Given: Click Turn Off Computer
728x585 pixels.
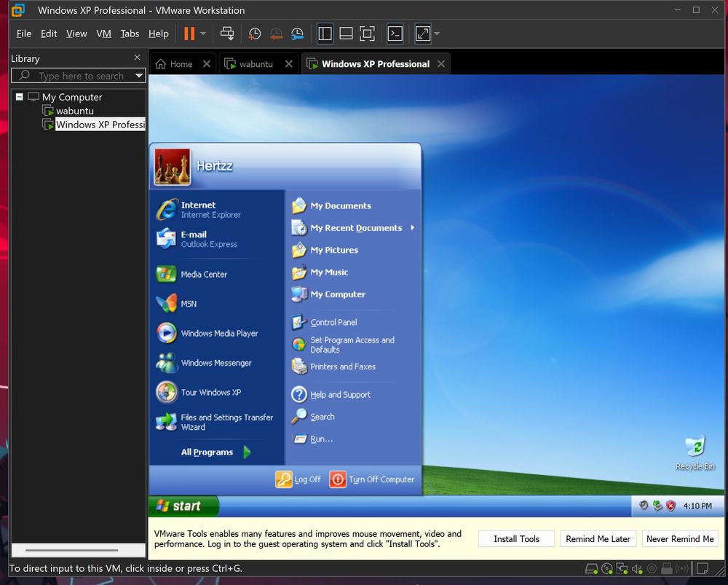Looking at the screenshot, I should [x=372, y=479].
